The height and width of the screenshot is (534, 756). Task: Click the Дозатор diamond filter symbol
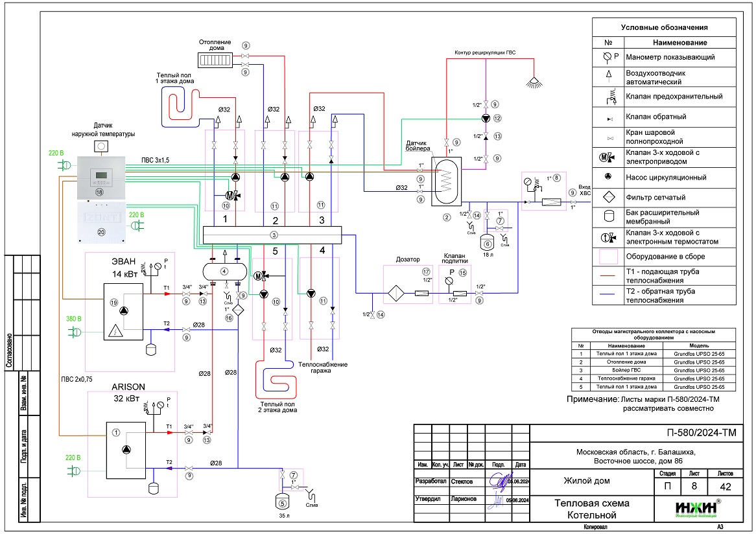[396, 293]
